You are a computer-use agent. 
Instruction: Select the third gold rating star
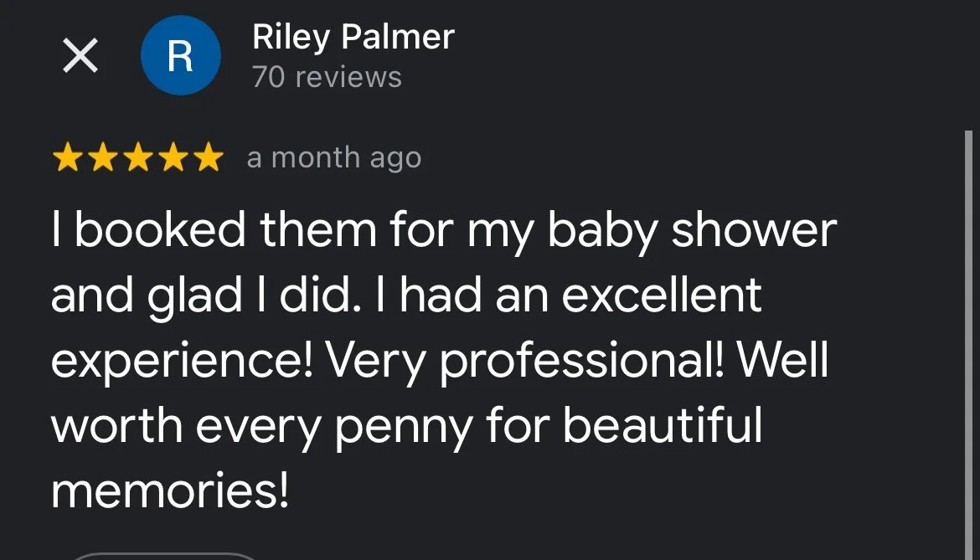(137, 157)
